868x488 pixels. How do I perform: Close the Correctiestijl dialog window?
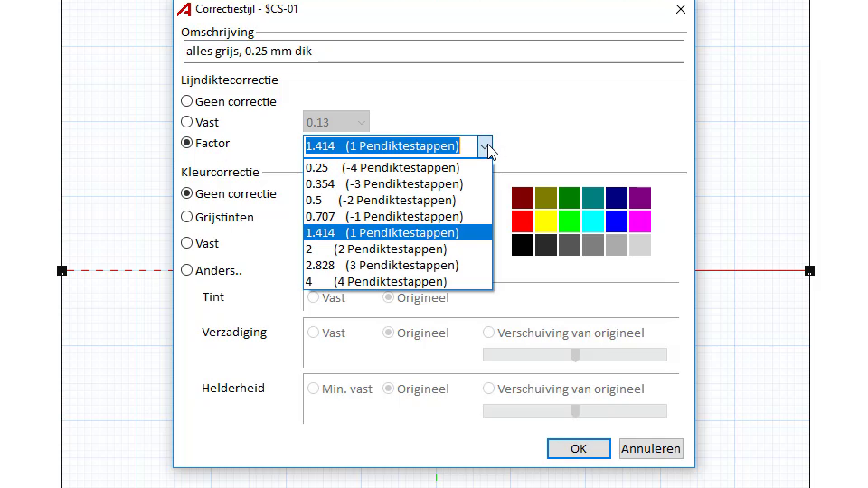(680, 9)
